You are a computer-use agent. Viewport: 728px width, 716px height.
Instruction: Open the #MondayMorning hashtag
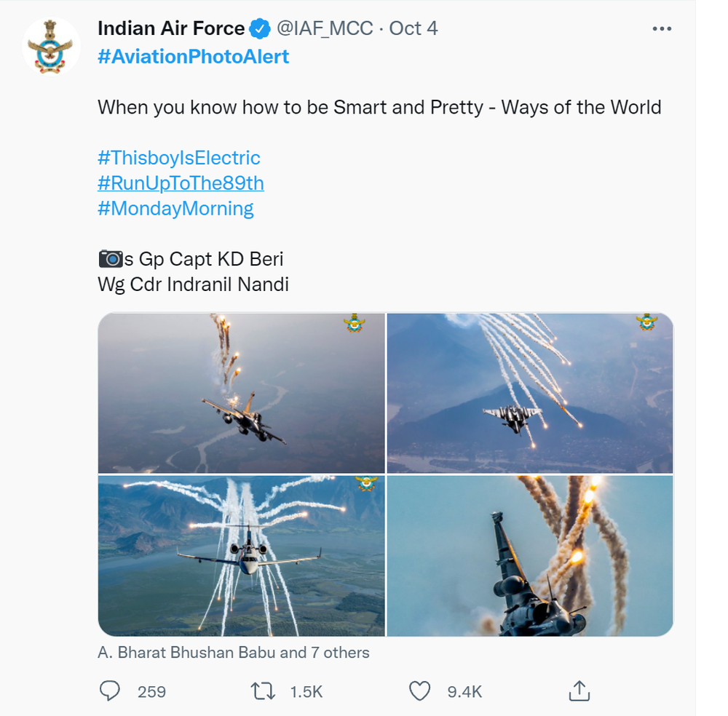click(x=175, y=209)
